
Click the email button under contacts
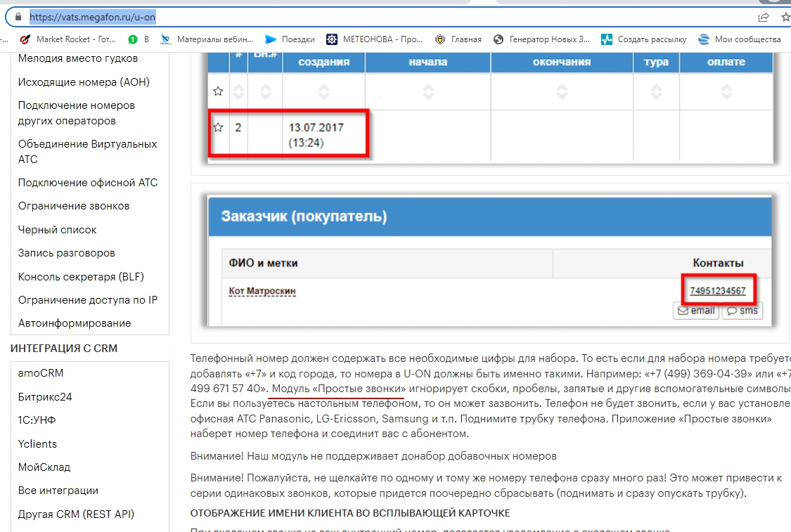point(695,311)
